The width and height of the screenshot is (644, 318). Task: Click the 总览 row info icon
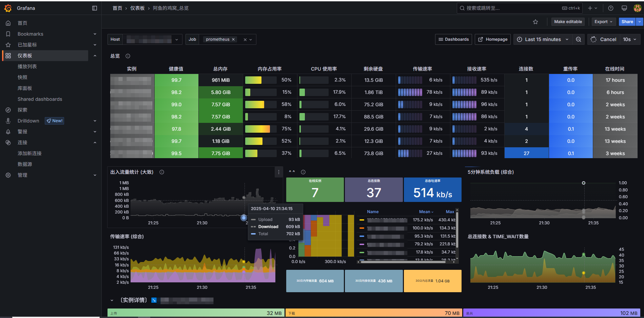pyautogui.click(x=128, y=56)
